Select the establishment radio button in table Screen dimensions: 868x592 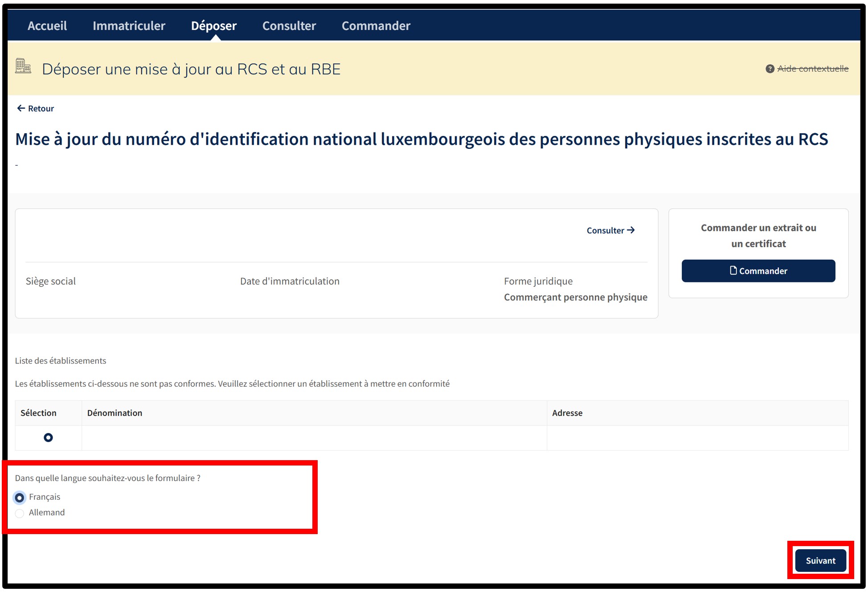coord(48,437)
